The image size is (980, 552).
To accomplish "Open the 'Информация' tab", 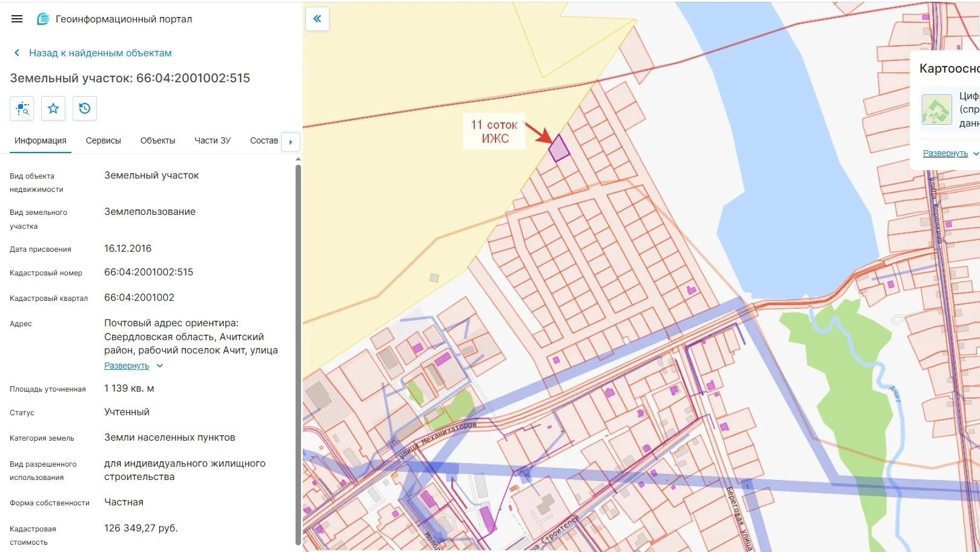I will [41, 140].
